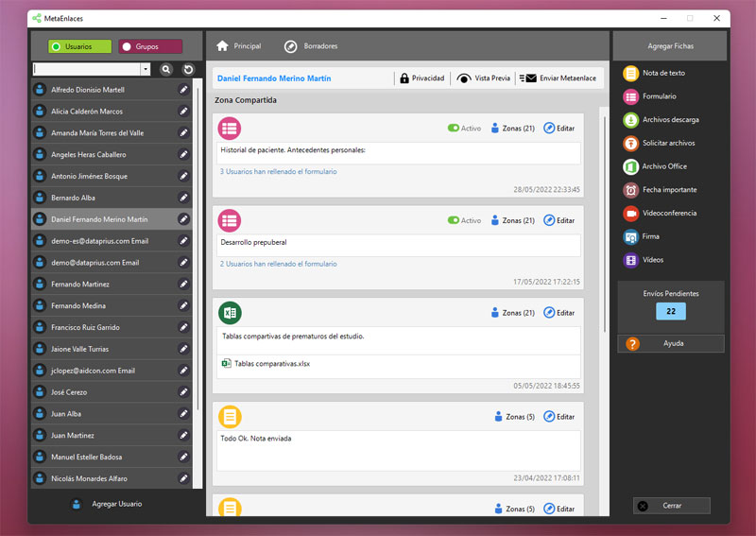
Task: Select user Daniel Fernando Merino Martín
Action: tap(112, 219)
